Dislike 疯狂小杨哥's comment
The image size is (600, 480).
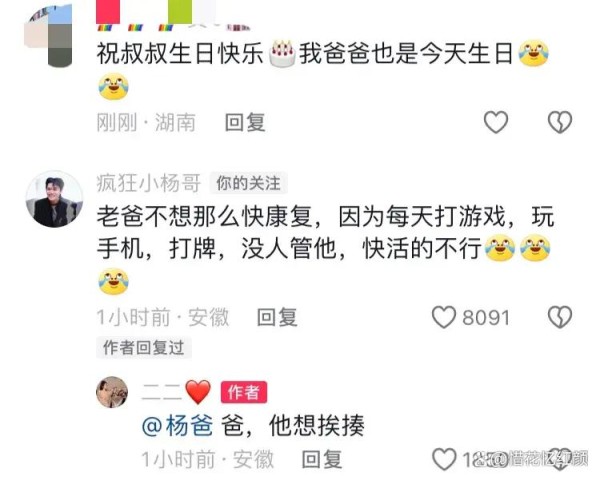pyautogui.click(x=560, y=317)
